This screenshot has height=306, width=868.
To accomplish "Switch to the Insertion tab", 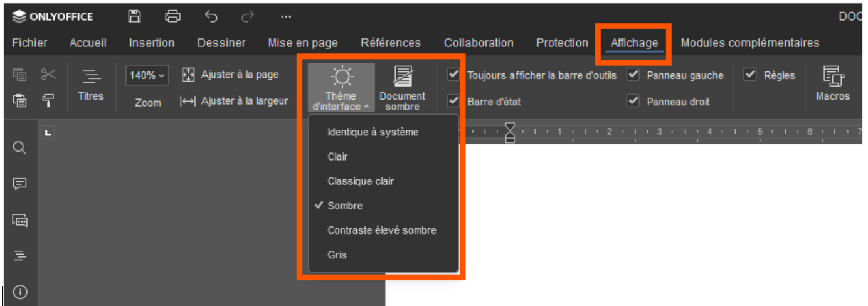I will 152,43.
